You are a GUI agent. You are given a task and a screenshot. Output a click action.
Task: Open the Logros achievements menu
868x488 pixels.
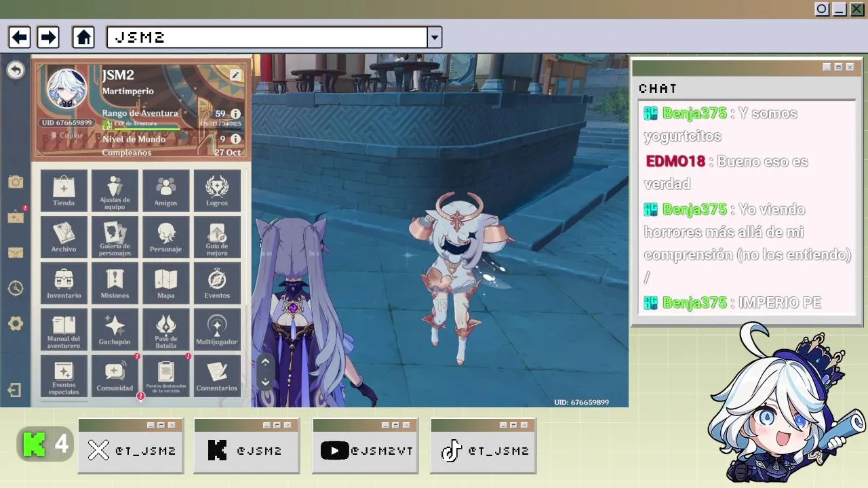coord(217,190)
